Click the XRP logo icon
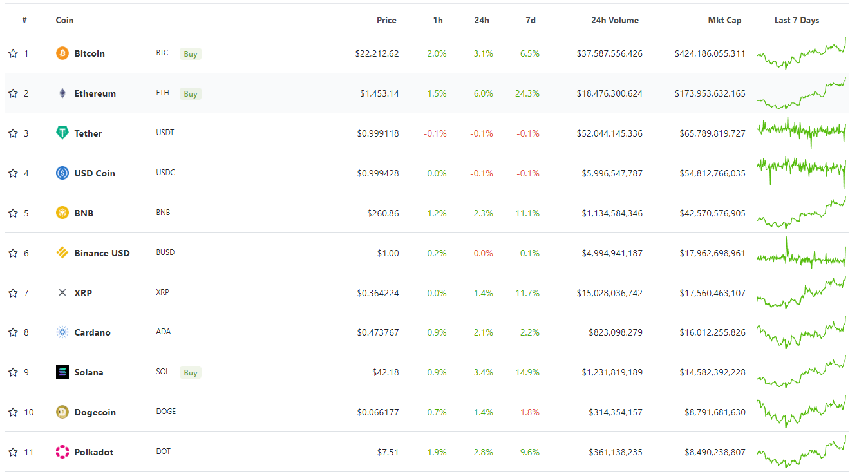 pyautogui.click(x=62, y=293)
